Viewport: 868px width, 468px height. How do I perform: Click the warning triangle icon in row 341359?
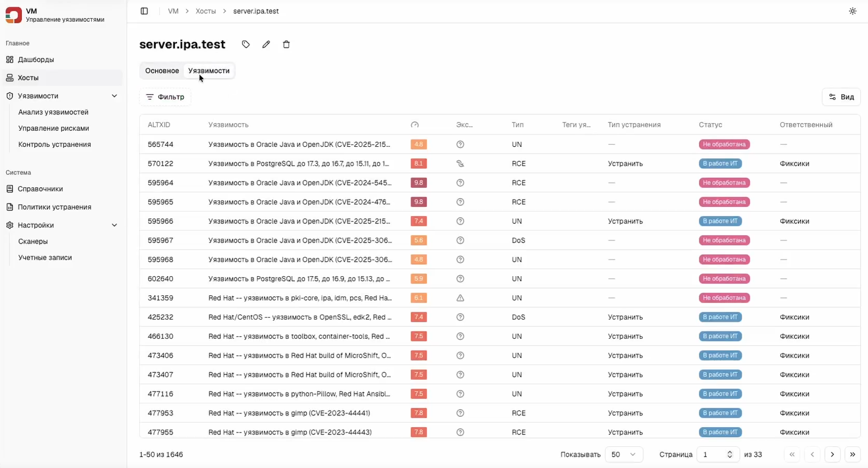460,298
